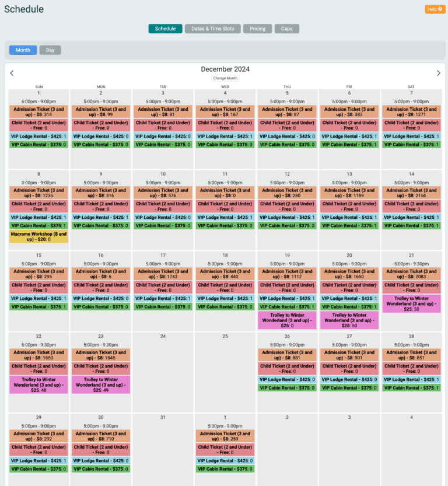Click Admission Ticket $8: 316 on December 9
Viewport: 448px width, 486px height.
pyautogui.click(x=101, y=193)
